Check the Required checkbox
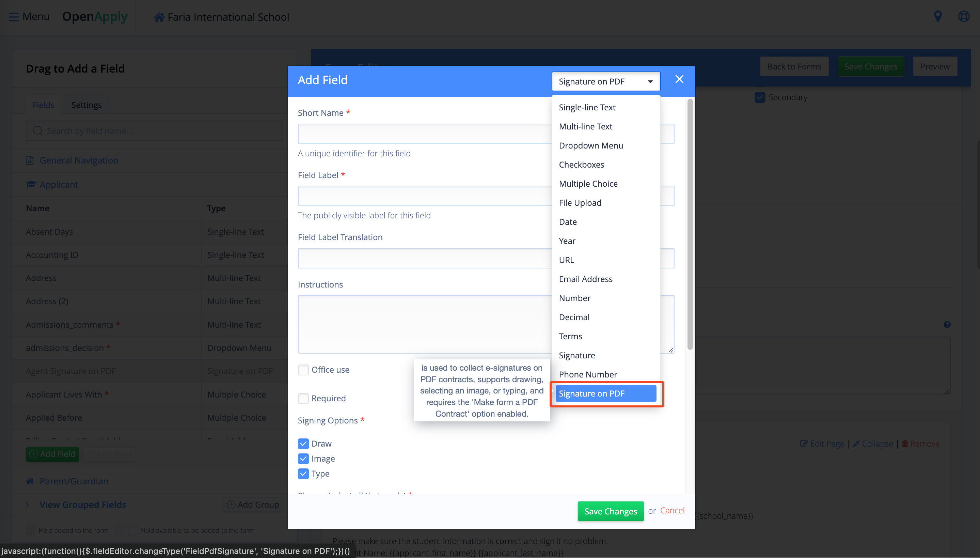This screenshot has width=980, height=558. tap(303, 398)
